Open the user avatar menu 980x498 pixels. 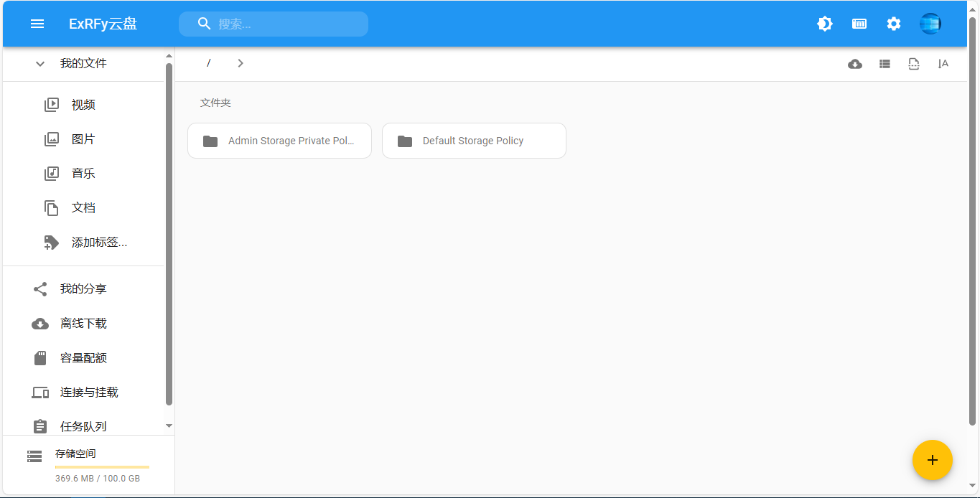coord(930,24)
